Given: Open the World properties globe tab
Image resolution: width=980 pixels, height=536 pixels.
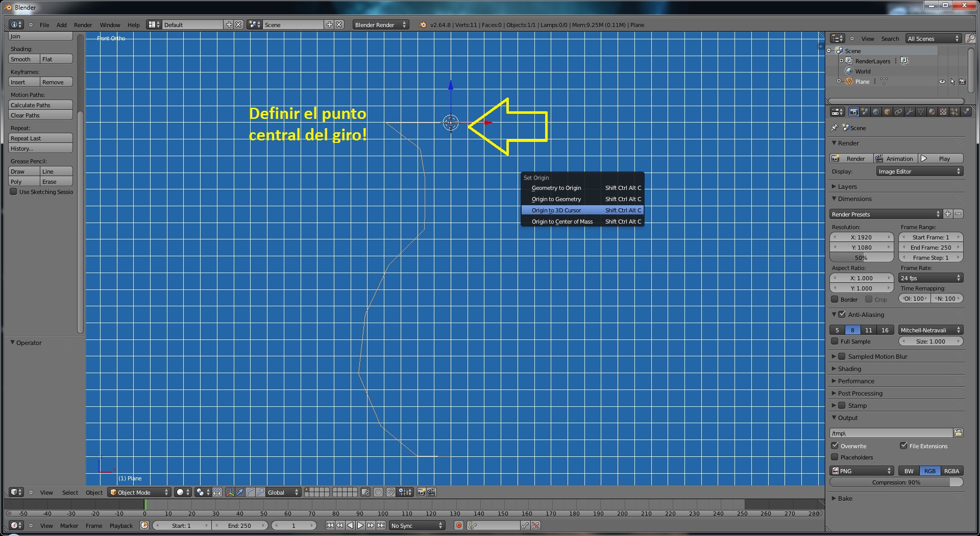Looking at the screenshot, I should click(876, 112).
